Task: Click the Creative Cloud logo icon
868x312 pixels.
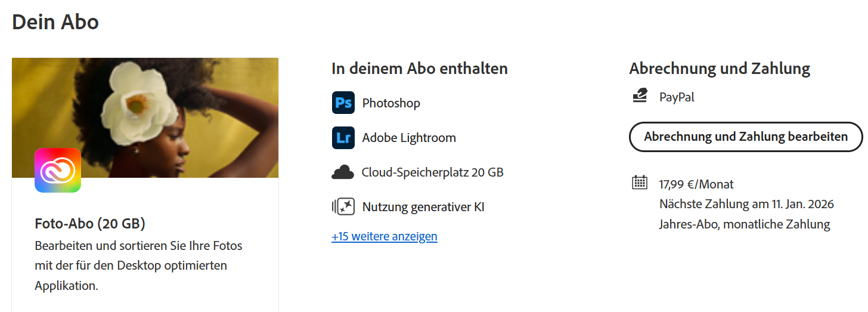Action: pos(58,170)
